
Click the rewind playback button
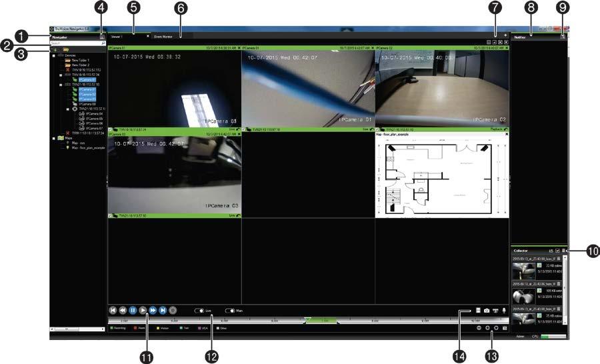coord(123,311)
